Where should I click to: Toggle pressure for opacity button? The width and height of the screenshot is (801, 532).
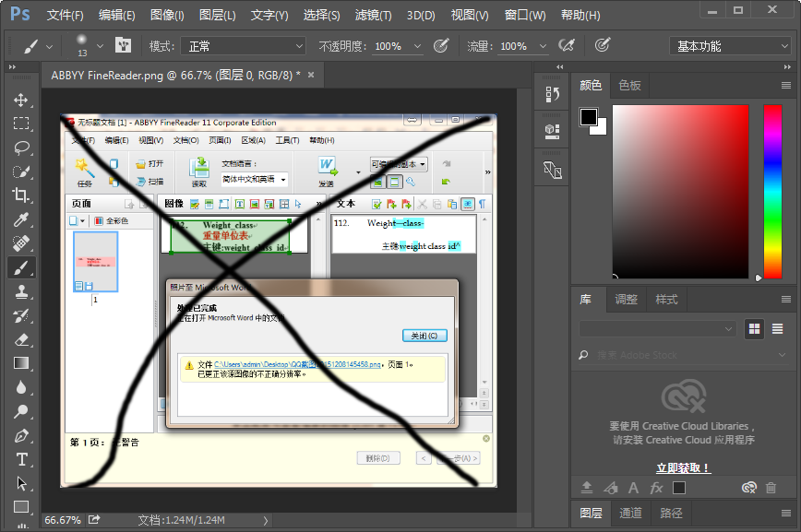tap(441, 46)
